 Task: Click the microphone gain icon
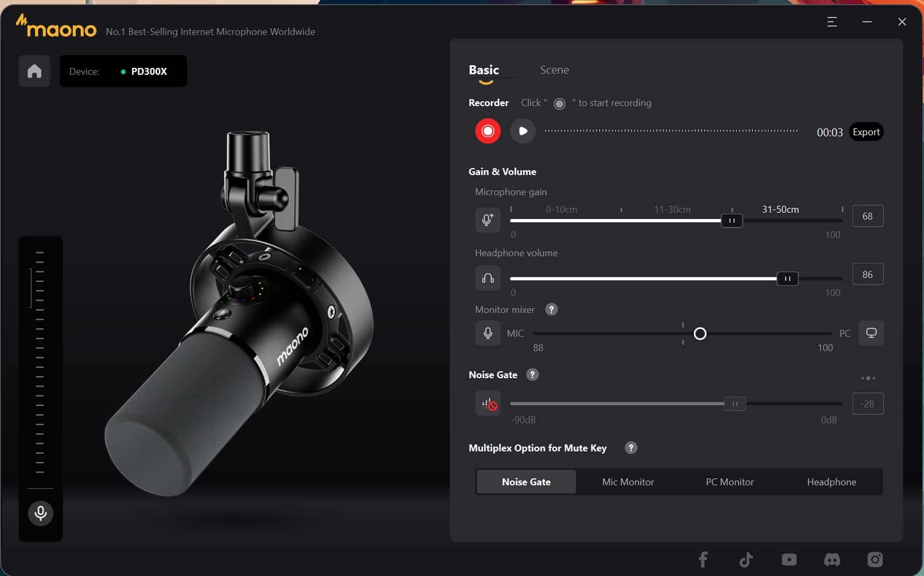(x=487, y=220)
